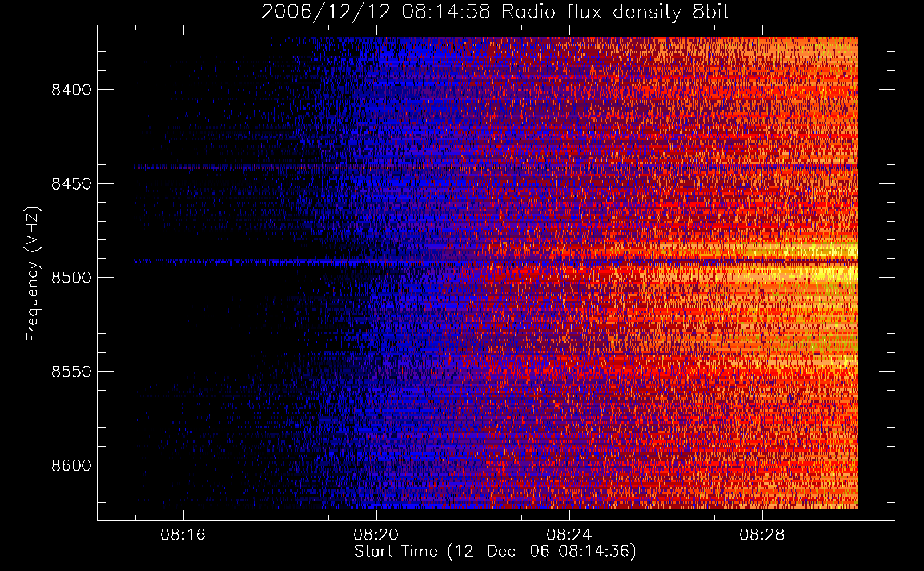Click the 8450 frequency axis label
This screenshot has height=571, width=924.
pos(71,184)
